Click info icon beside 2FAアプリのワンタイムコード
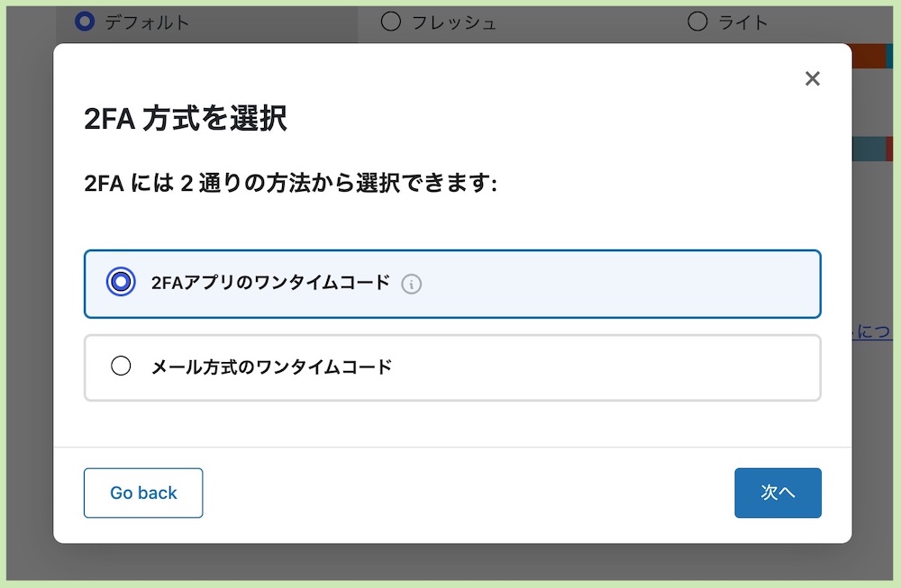The width and height of the screenshot is (901, 588). point(412,284)
